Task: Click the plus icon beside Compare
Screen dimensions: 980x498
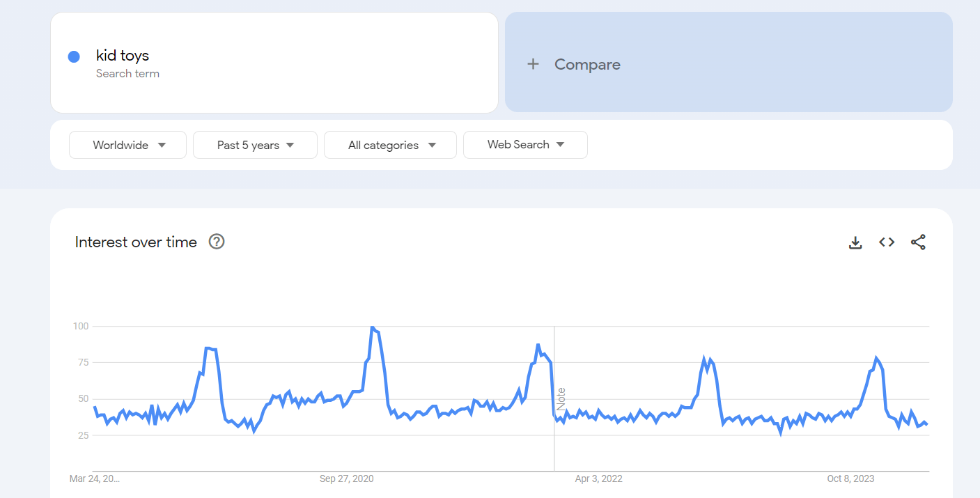Action: point(534,64)
